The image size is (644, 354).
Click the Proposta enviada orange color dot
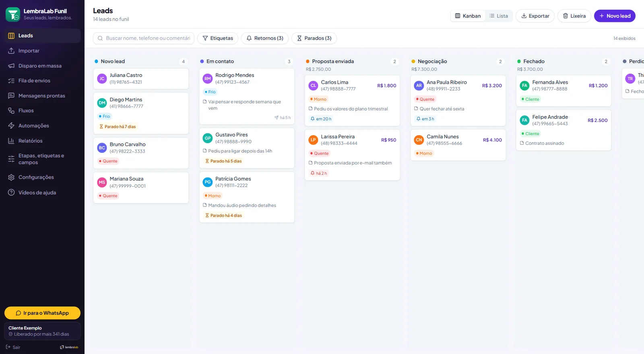308,62
